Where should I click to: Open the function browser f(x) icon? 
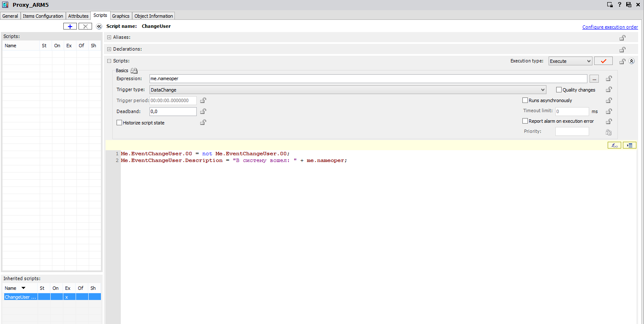(614, 145)
